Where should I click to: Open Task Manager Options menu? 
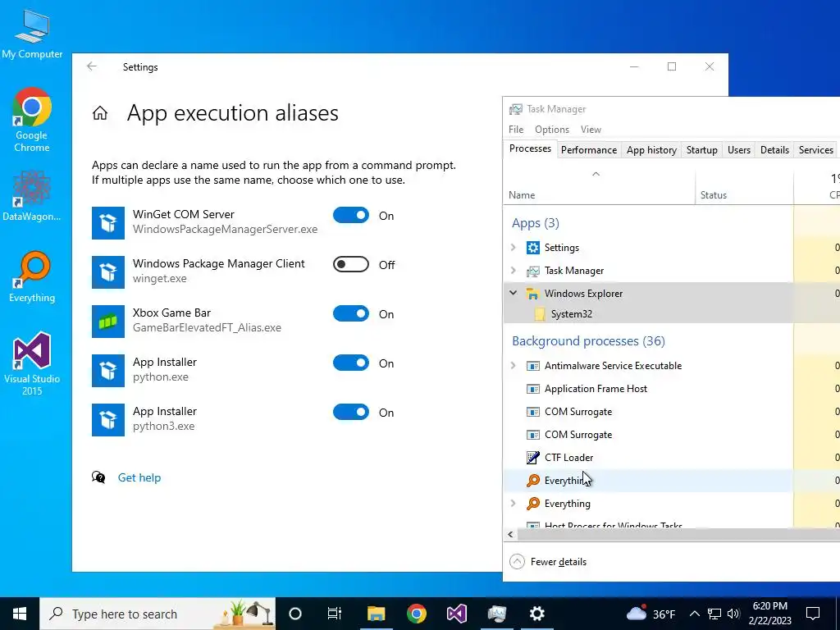552,130
